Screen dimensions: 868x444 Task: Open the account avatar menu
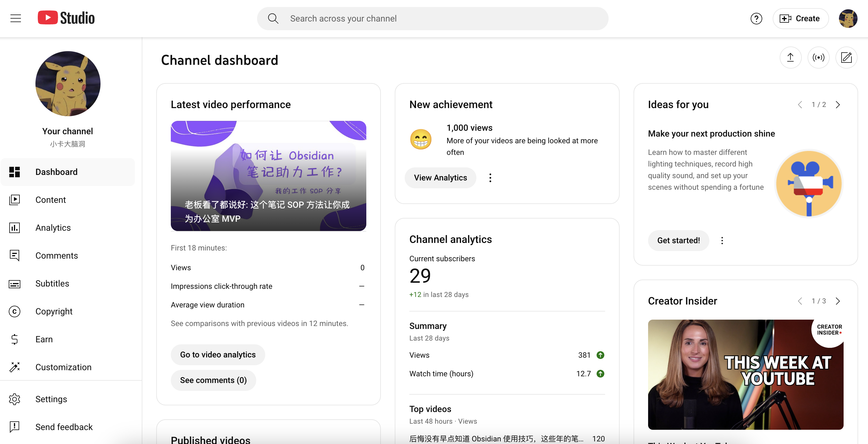pyautogui.click(x=848, y=19)
